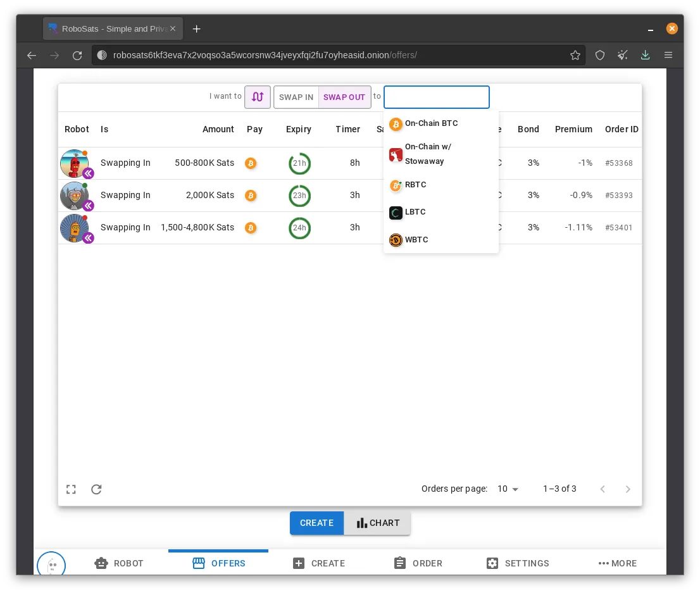Go to previous orders page
Viewport: 700px width, 593px height.
coord(603,489)
